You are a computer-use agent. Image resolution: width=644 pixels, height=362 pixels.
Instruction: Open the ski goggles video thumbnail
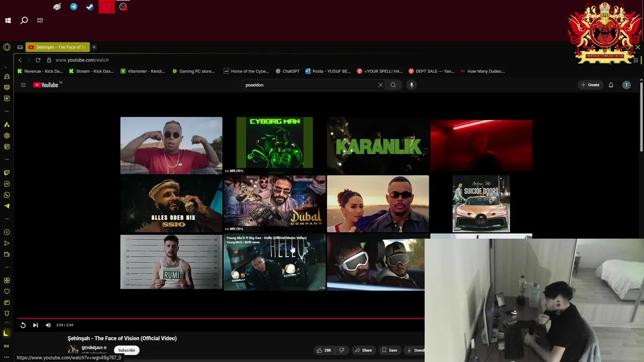coord(376,262)
